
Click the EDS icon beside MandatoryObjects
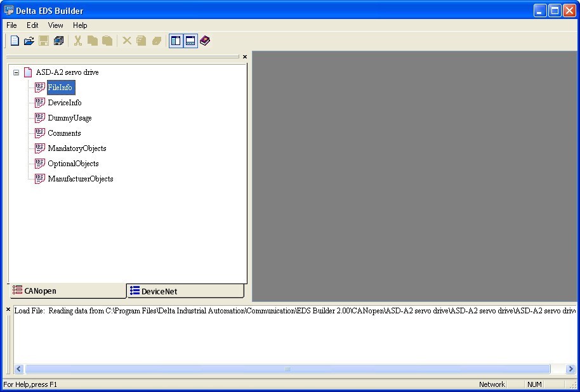(x=40, y=148)
